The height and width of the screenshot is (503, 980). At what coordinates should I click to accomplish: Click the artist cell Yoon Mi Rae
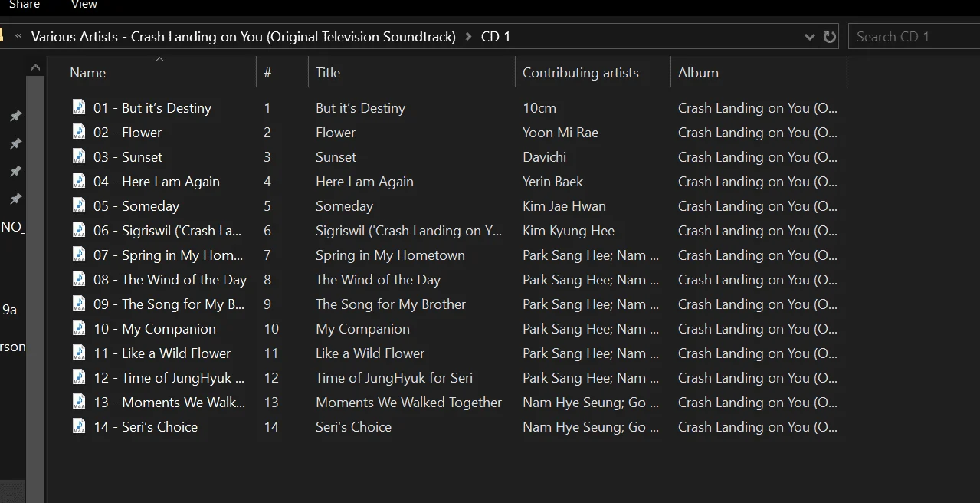pos(560,133)
